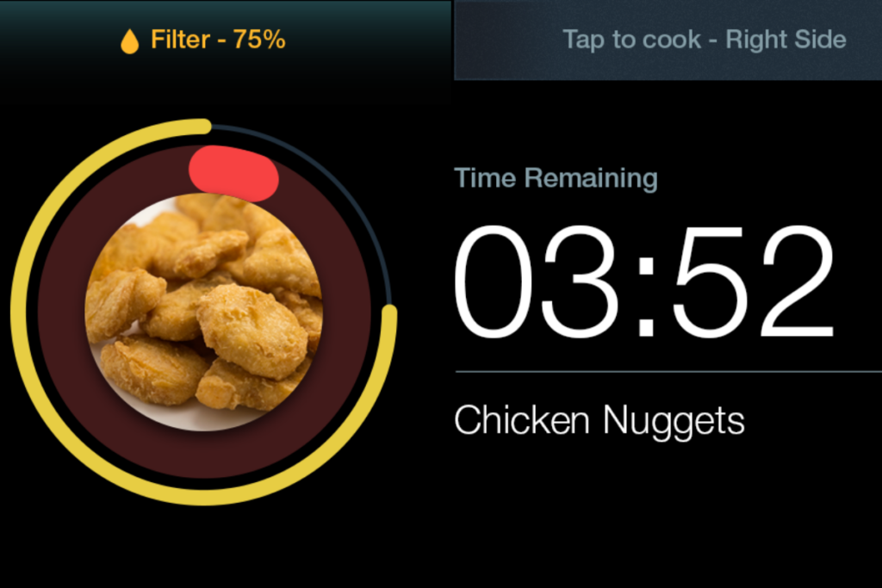Click the divider line below the timer
This screenshot has width=882, height=588.
[668, 372]
